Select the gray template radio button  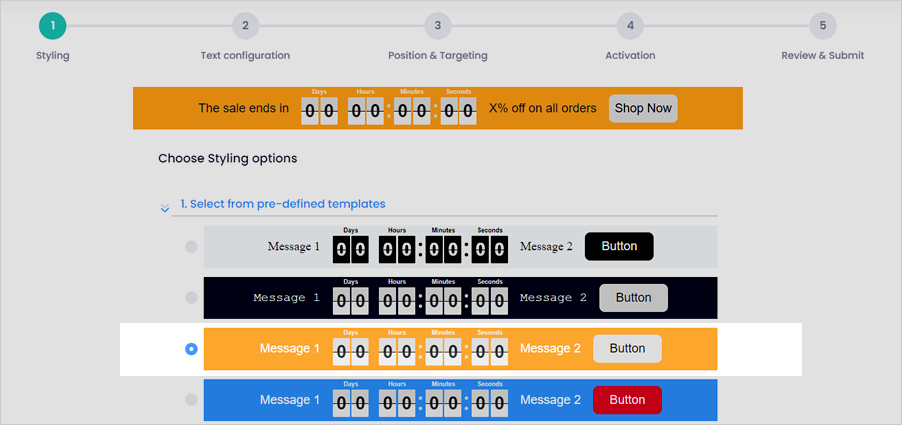[191, 247]
